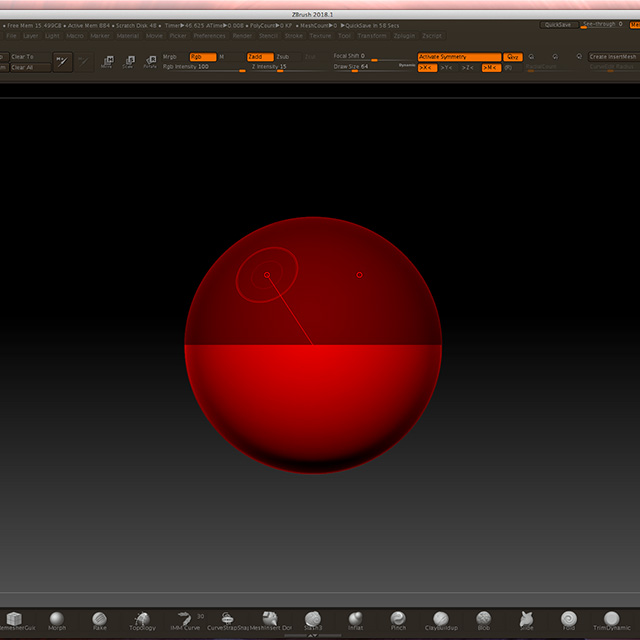Select the Pinch brush
640x640 pixels.
coord(398,620)
